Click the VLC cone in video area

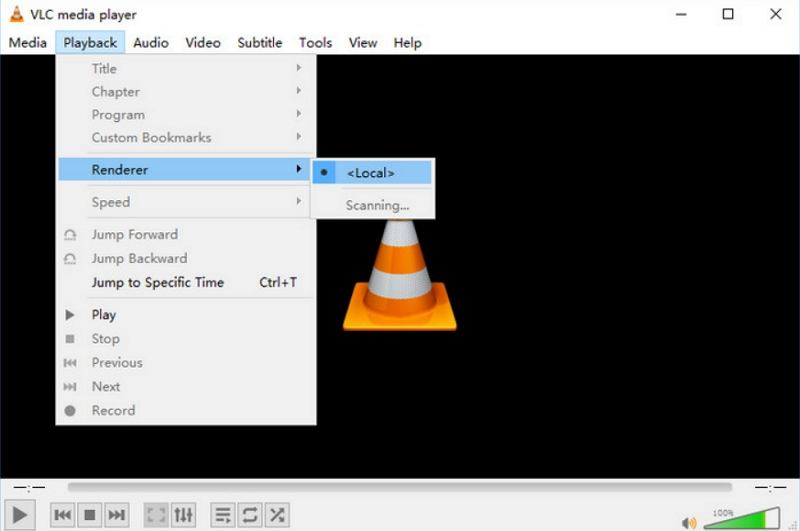click(x=400, y=275)
